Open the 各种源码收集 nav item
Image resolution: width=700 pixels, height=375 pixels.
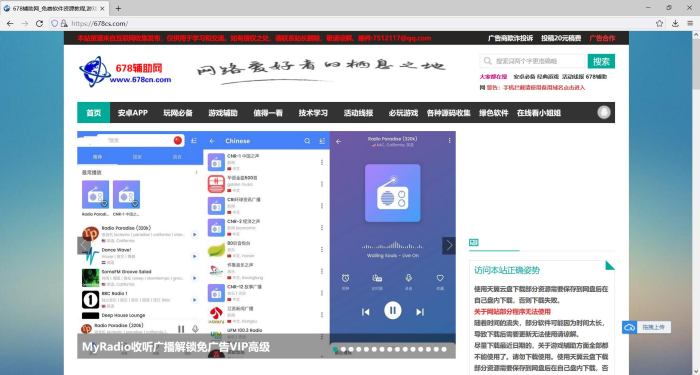448,113
